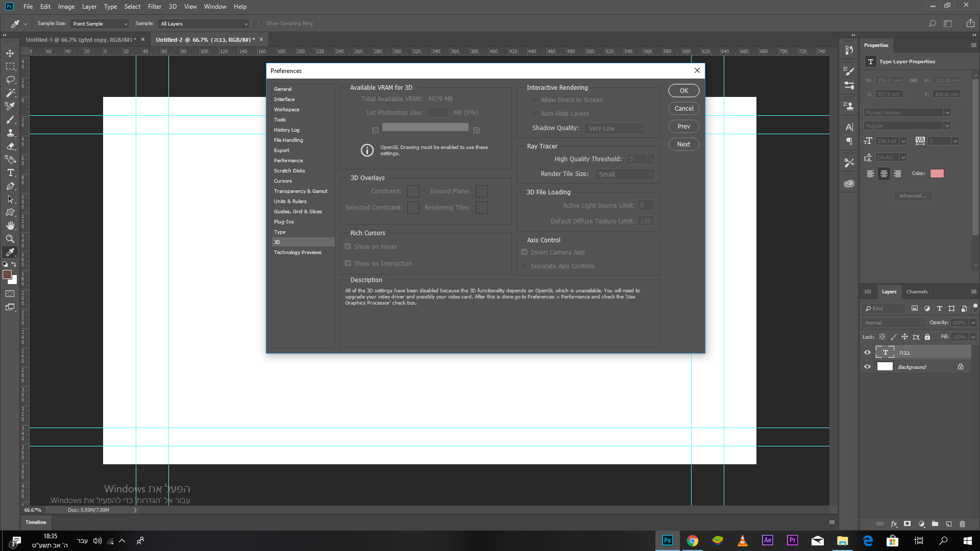Click the Cancel button in Preferences

click(x=683, y=108)
